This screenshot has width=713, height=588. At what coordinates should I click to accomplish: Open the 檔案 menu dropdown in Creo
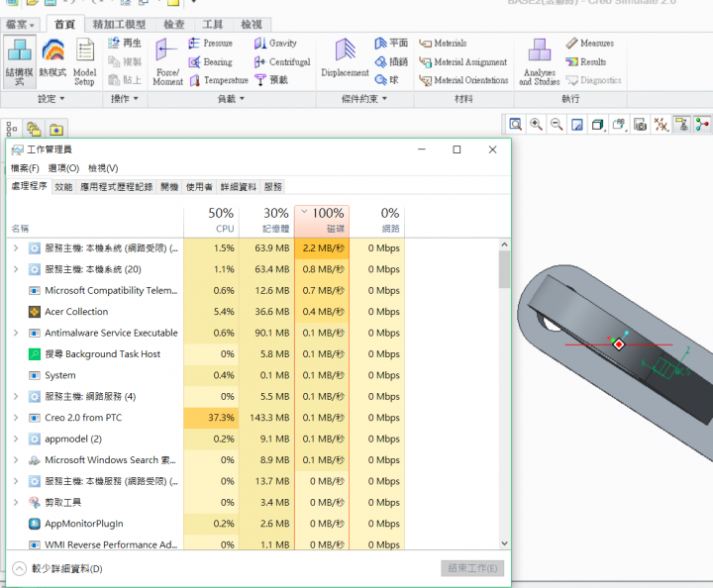(x=20, y=24)
